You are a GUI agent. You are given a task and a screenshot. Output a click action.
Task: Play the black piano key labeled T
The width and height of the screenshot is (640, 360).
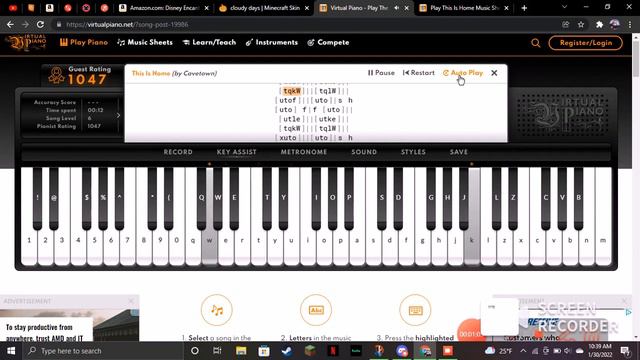(267, 198)
